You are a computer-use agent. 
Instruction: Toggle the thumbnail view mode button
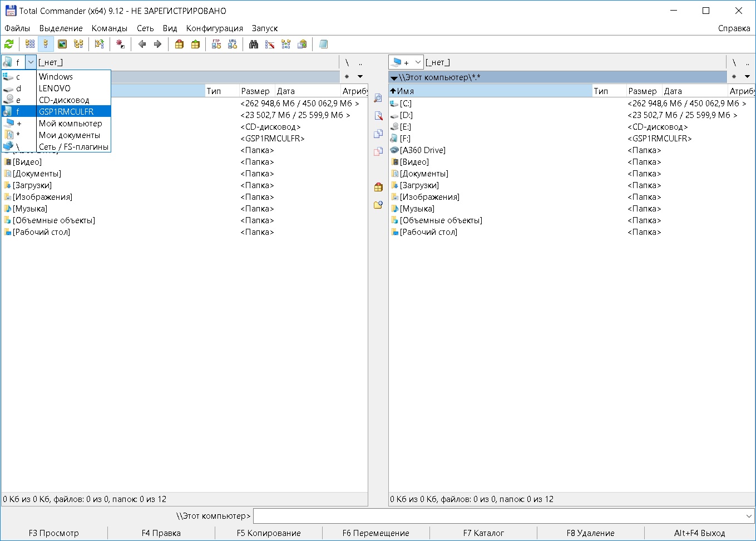pos(62,44)
